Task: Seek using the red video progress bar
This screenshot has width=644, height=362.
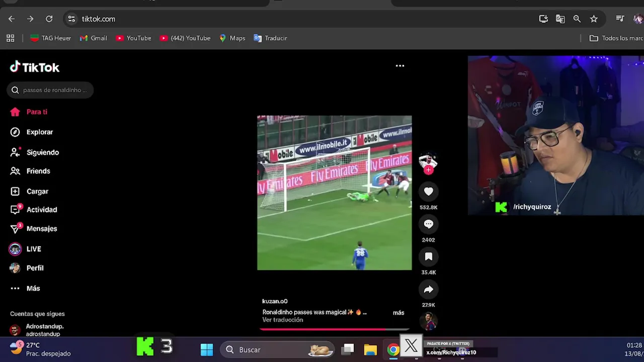Action: pos(335,329)
